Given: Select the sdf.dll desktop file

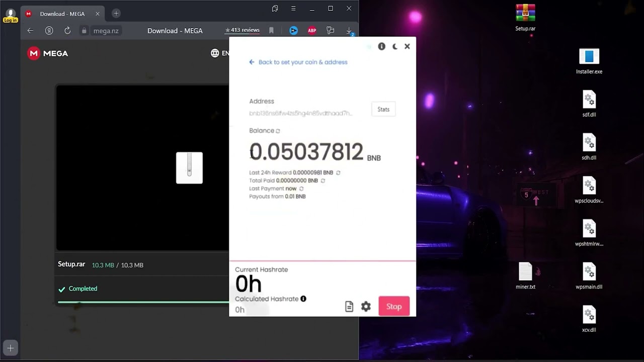Looking at the screenshot, I should point(589,104).
